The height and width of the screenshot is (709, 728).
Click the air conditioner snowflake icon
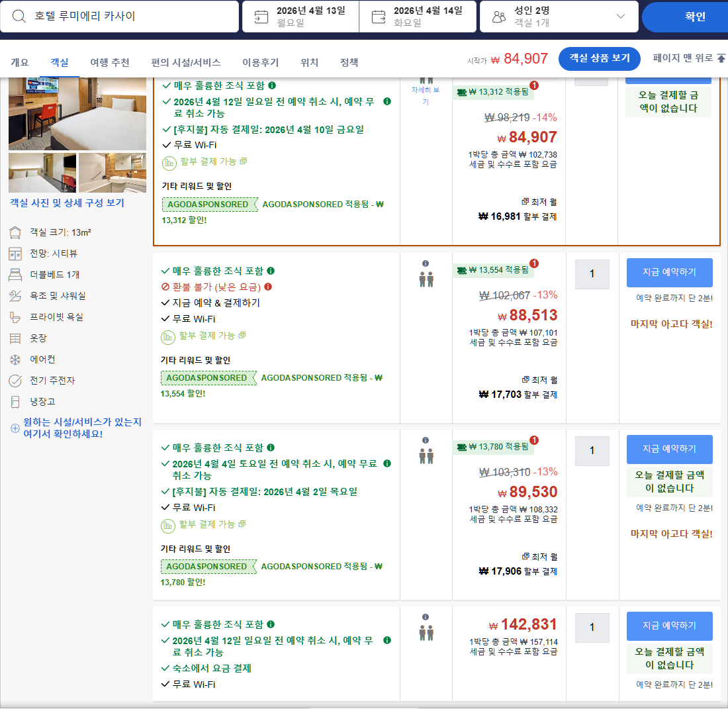[15, 359]
